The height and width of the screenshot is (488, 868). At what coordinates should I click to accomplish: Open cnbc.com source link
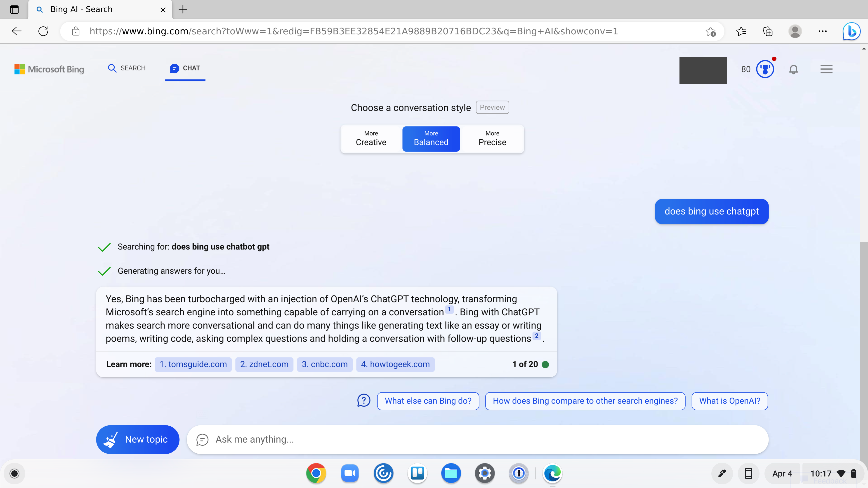pos(325,364)
